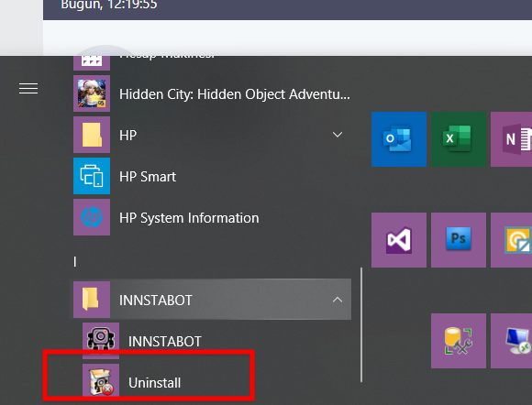Click the database tools tile
Viewport: 532px width, 405px height.
click(x=459, y=341)
